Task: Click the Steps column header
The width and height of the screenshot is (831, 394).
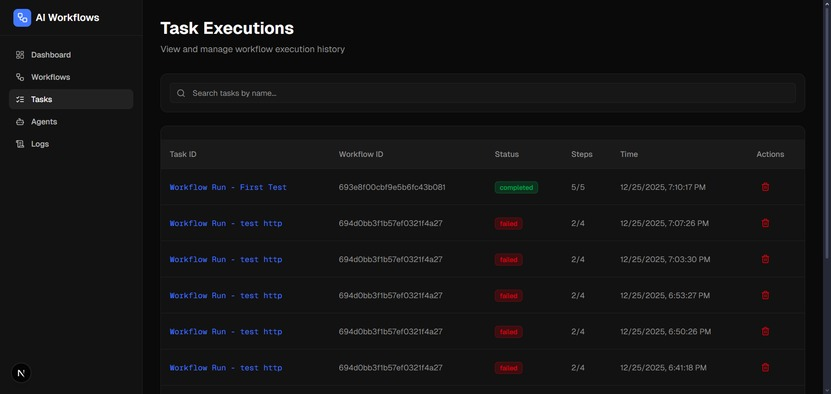Action: (582, 154)
